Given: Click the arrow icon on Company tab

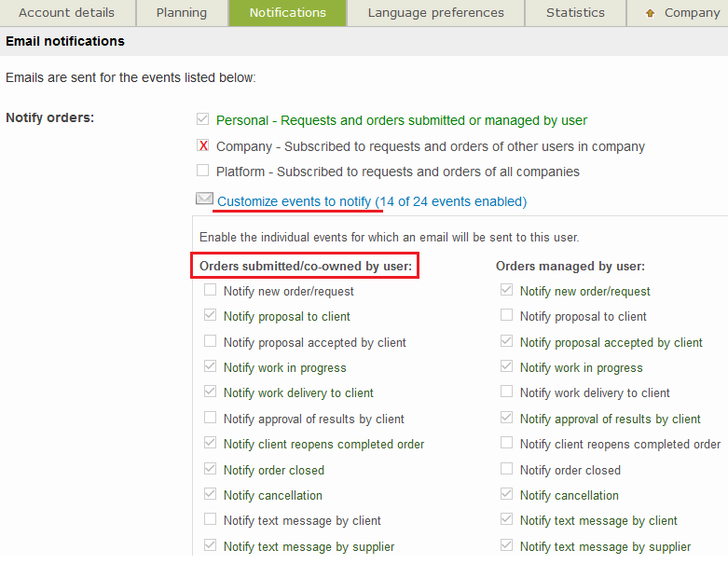Looking at the screenshot, I should click(650, 13).
